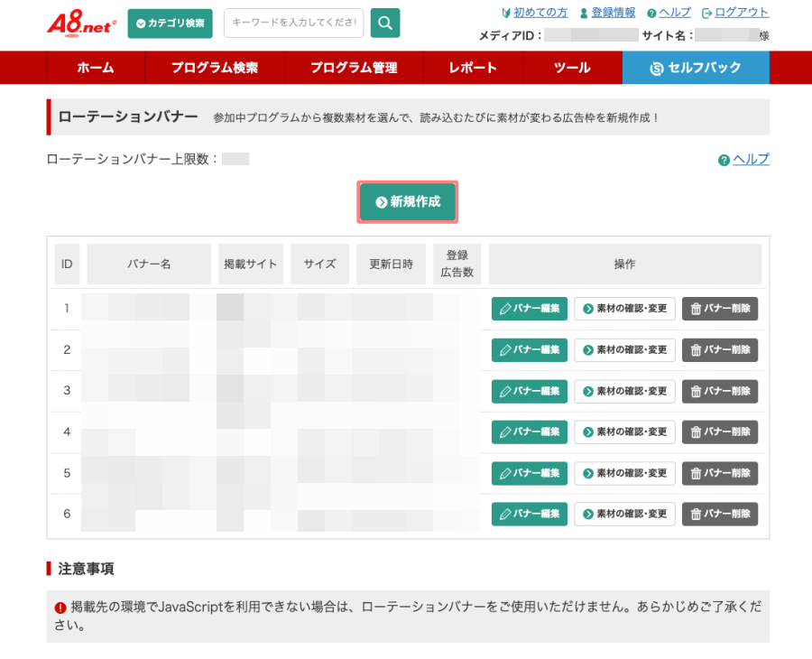Select the レポート menu tab
Screen dimensions: 812x659
pos(473,68)
